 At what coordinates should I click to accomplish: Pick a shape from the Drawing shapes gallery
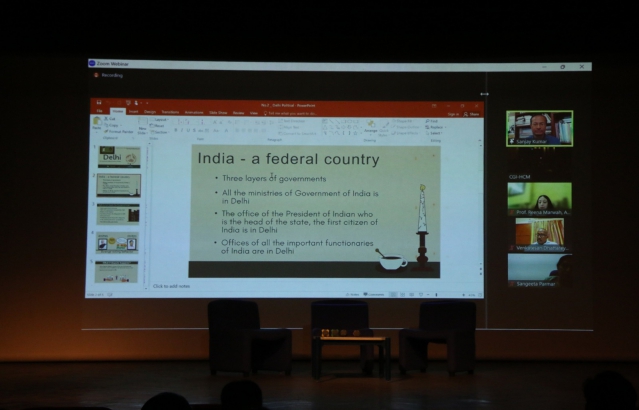tap(342, 127)
